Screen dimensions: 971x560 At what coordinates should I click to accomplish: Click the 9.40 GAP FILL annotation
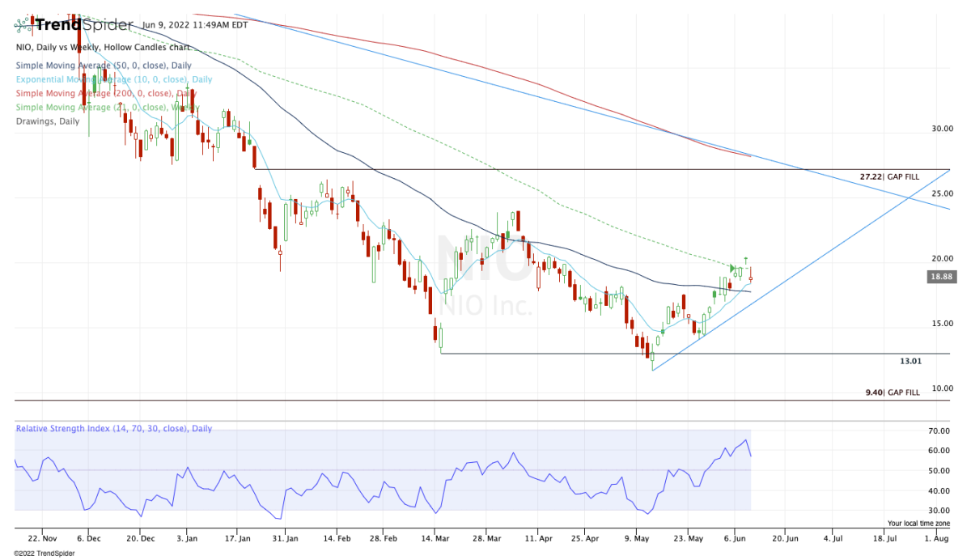point(893,392)
